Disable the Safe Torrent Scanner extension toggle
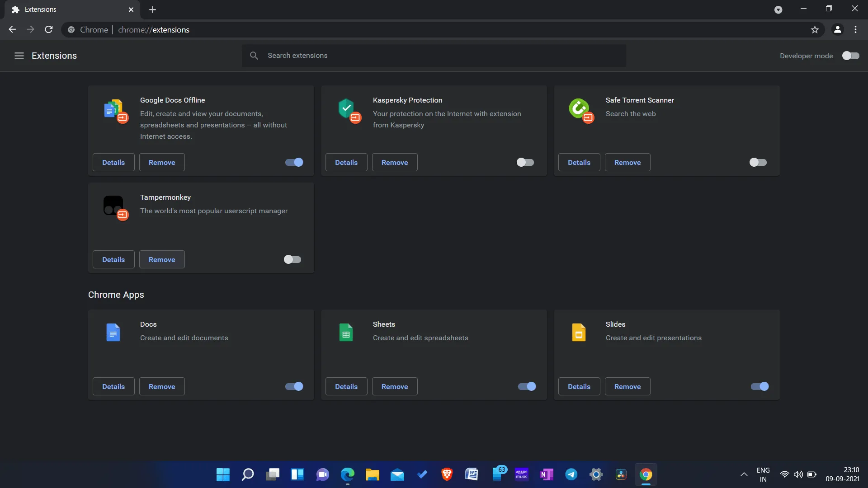 click(758, 162)
